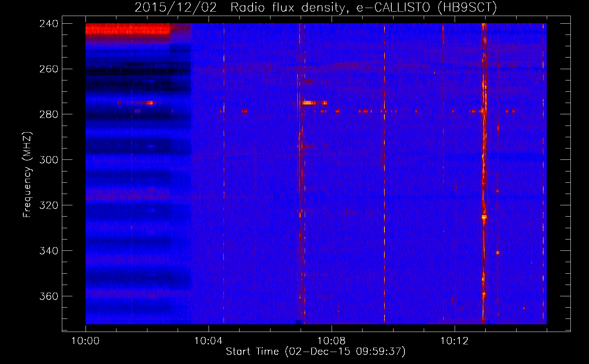The height and width of the screenshot is (364, 589).
Task: Select the 260 frequency tick label
Action: click(x=49, y=69)
